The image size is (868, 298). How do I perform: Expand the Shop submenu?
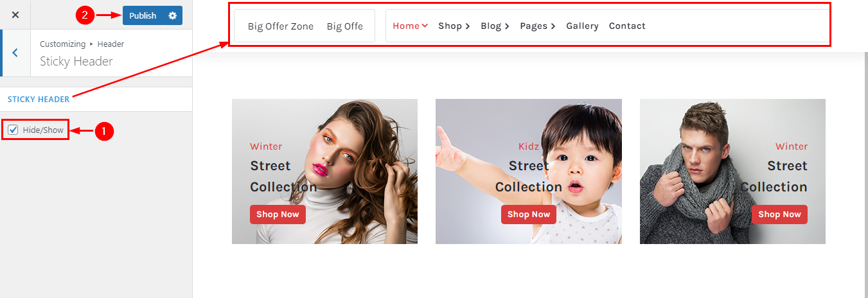[454, 26]
